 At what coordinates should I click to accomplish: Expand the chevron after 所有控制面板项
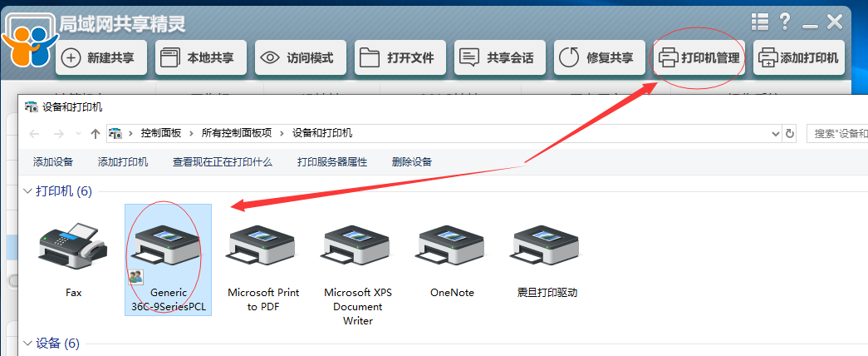pyautogui.click(x=282, y=133)
